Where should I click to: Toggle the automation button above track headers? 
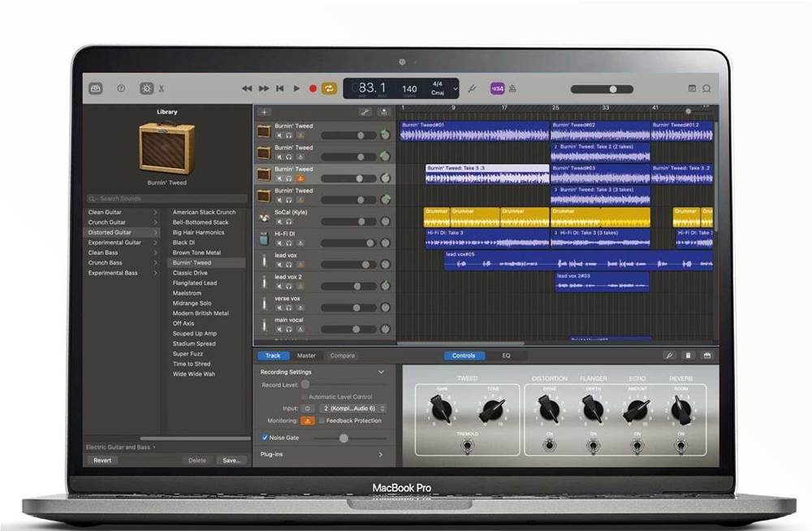tap(365, 112)
